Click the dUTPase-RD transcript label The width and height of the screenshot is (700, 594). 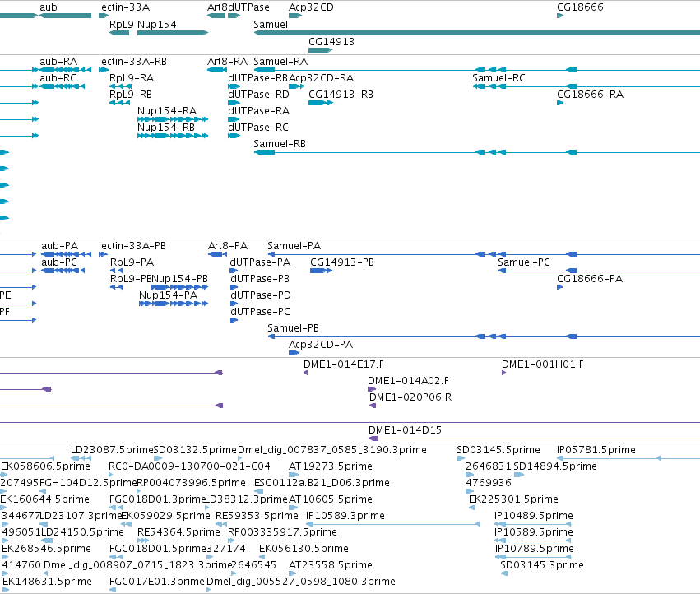[x=258, y=95]
